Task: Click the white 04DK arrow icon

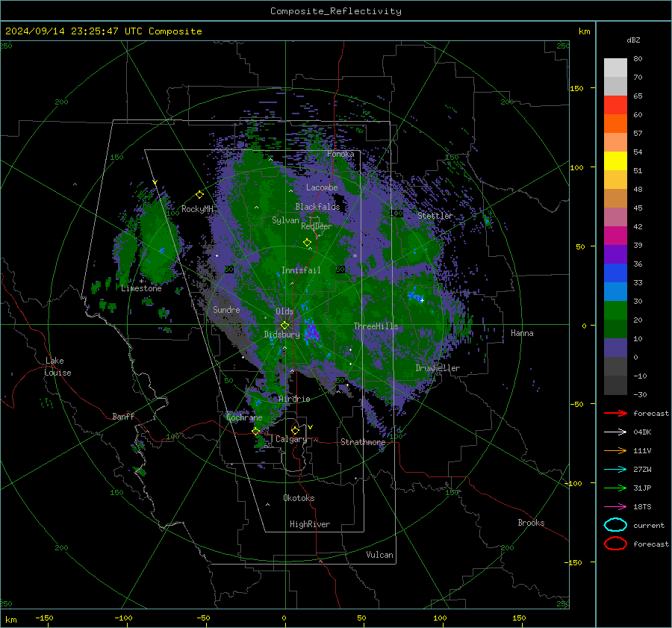Action: point(615,432)
